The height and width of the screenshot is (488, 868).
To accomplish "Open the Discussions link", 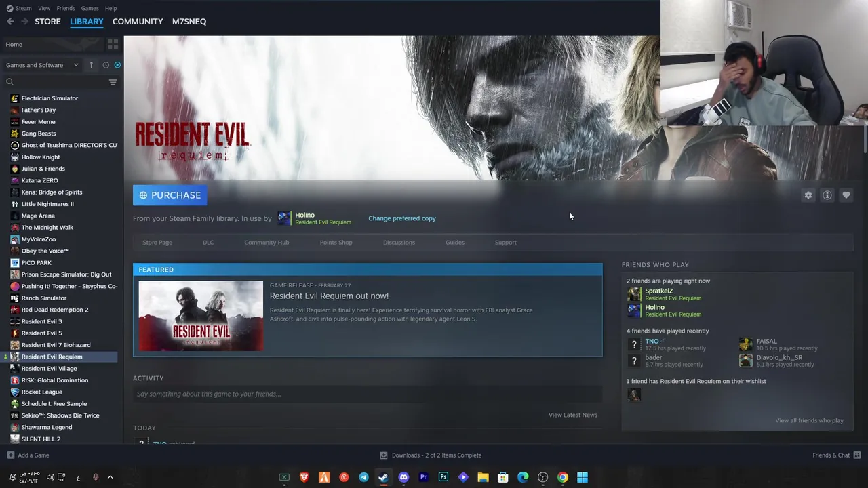I will pyautogui.click(x=399, y=243).
